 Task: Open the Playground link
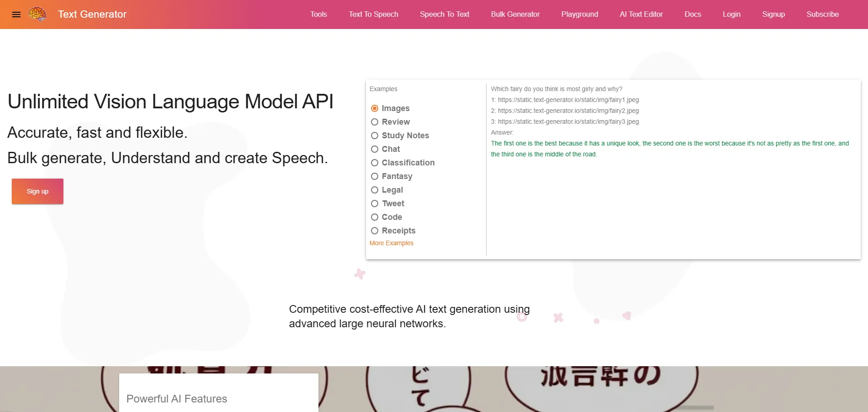(579, 15)
